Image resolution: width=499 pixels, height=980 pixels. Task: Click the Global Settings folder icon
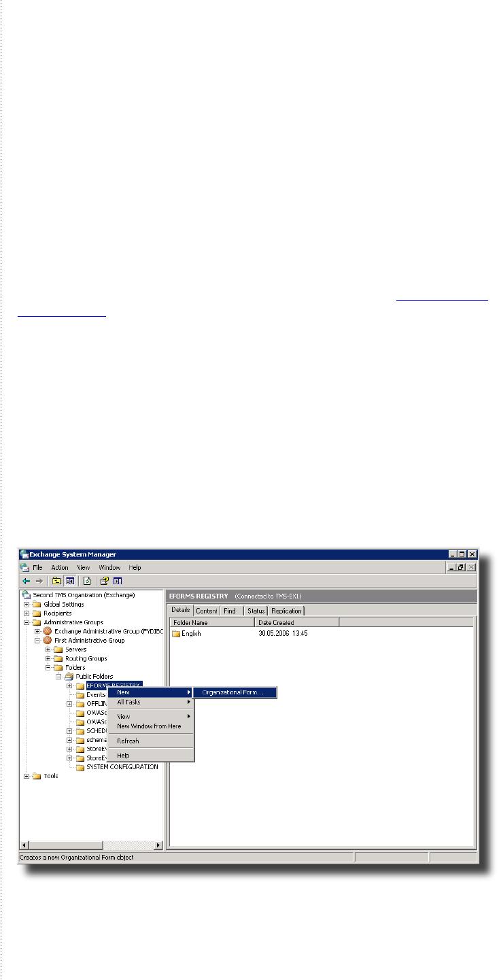(37, 604)
